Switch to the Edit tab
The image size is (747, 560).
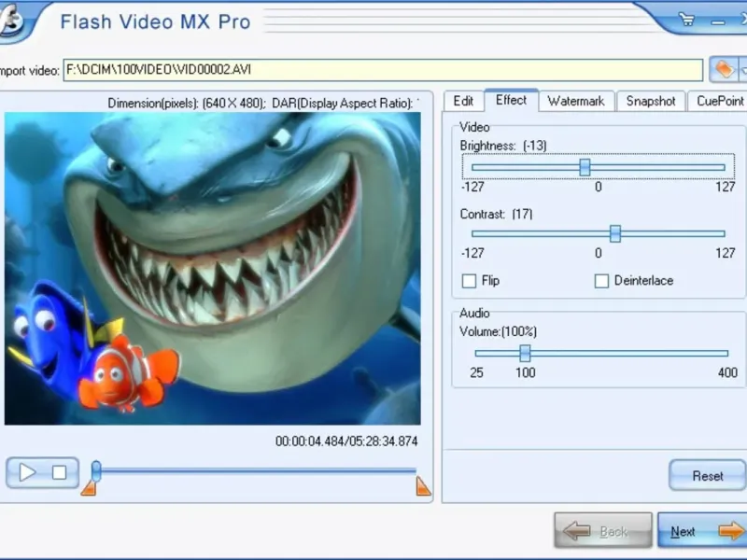463,101
